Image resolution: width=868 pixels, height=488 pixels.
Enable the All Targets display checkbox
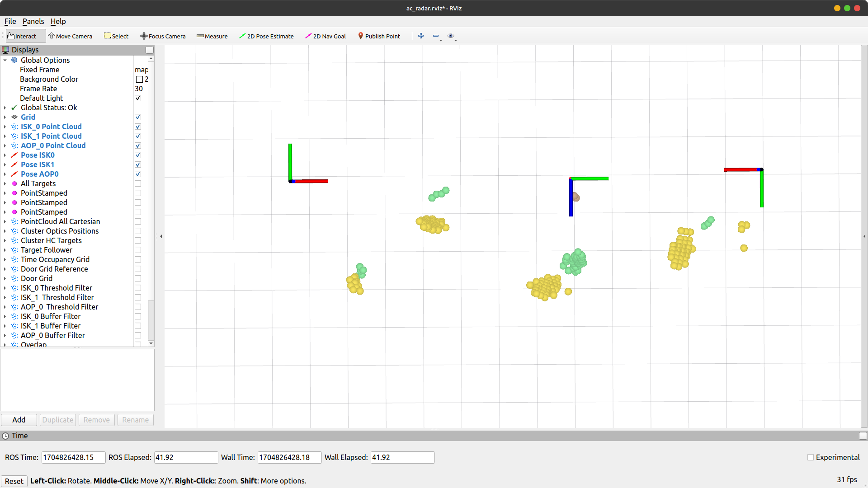(x=138, y=184)
